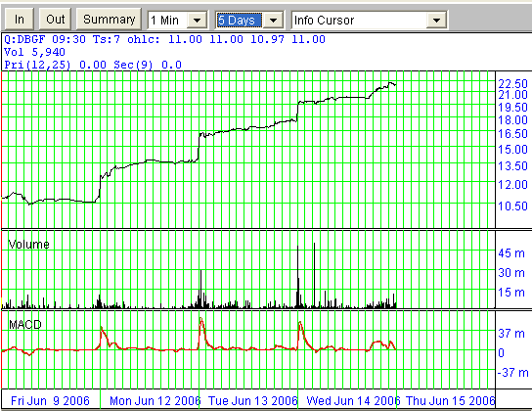
Task: Open the Summary view
Action: [109, 20]
